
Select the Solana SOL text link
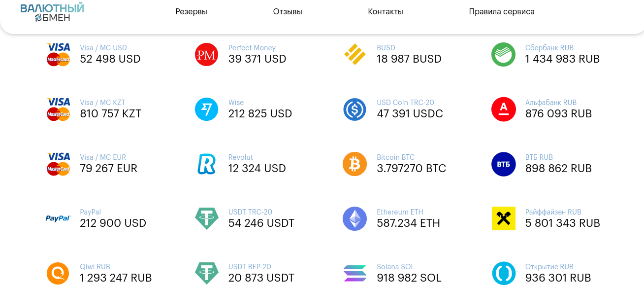395,267
